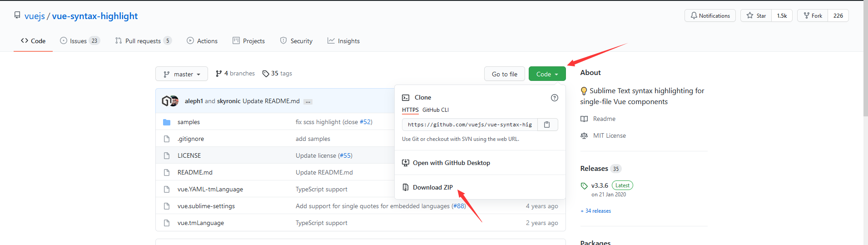Click the file icon beside vue.YAML-tmLanguage

(167, 190)
